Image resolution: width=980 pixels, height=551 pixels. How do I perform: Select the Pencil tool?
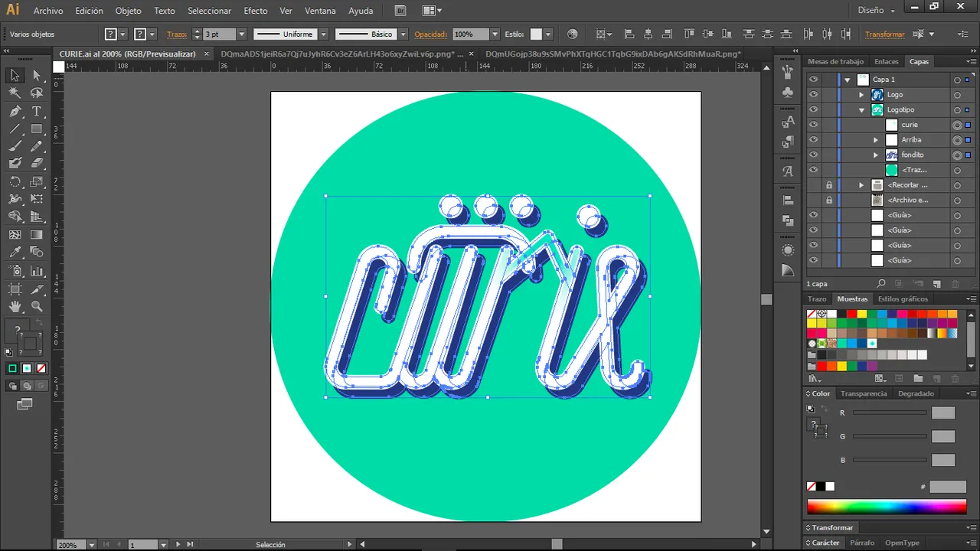[x=36, y=145]
